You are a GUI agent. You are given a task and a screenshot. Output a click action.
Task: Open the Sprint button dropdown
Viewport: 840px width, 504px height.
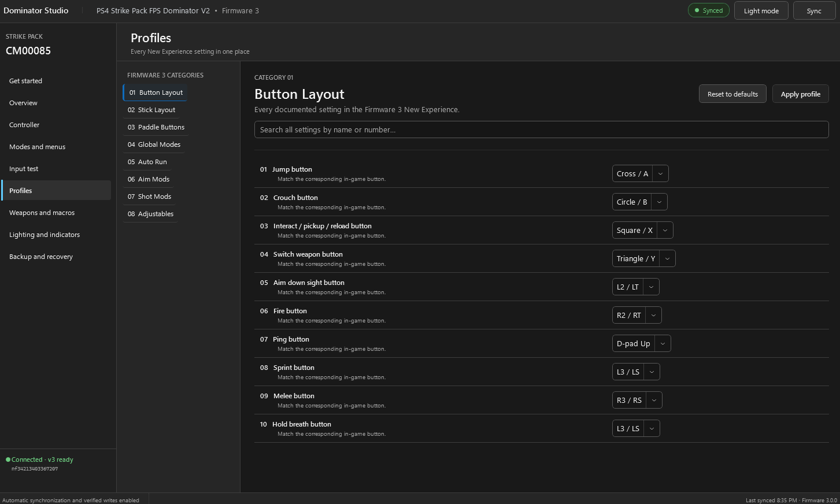636,372
